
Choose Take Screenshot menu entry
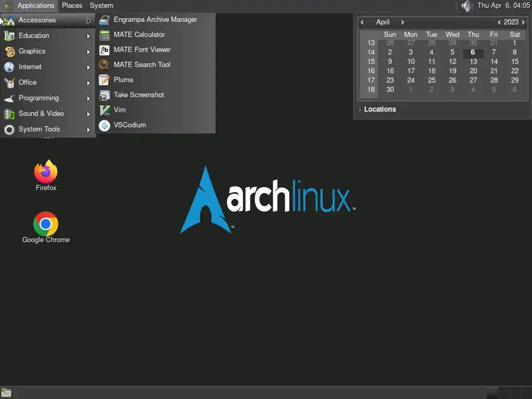click(156, 95)
